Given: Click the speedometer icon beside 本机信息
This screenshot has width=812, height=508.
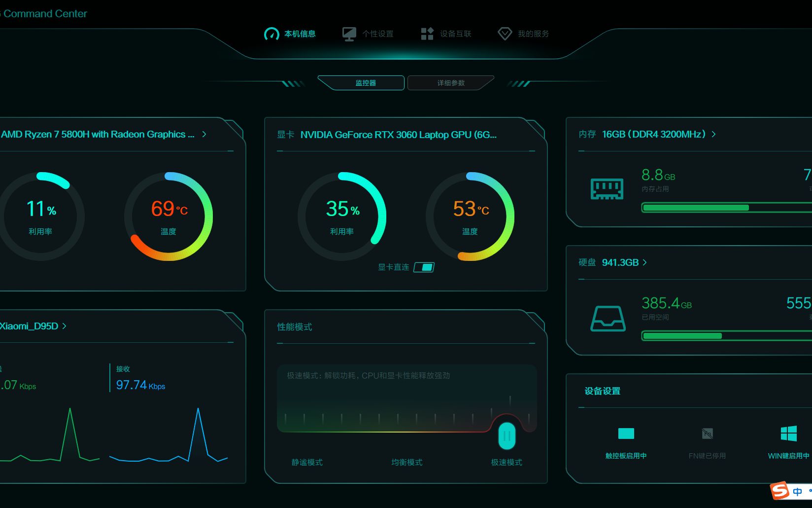Looking at the screenshot, I should tap(271, 34).
